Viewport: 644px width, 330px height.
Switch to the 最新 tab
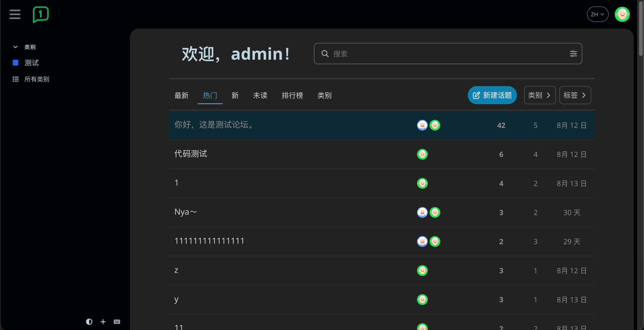coord(182,95)
